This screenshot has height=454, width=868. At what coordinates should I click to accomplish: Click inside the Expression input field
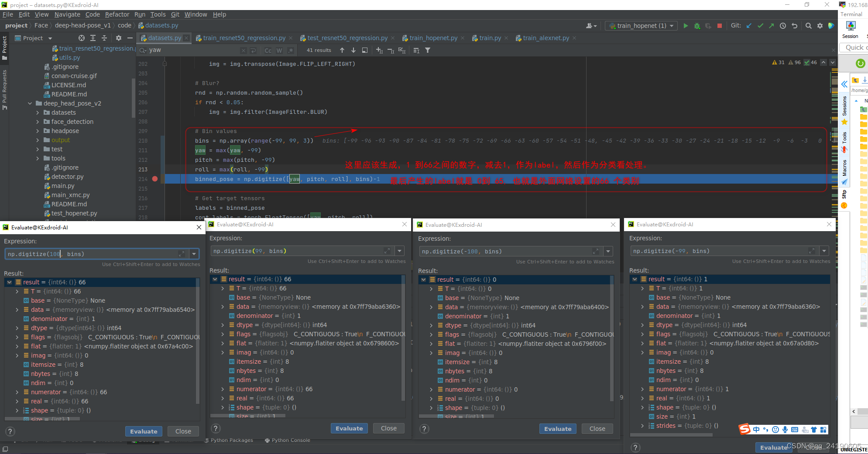point(87,253)
